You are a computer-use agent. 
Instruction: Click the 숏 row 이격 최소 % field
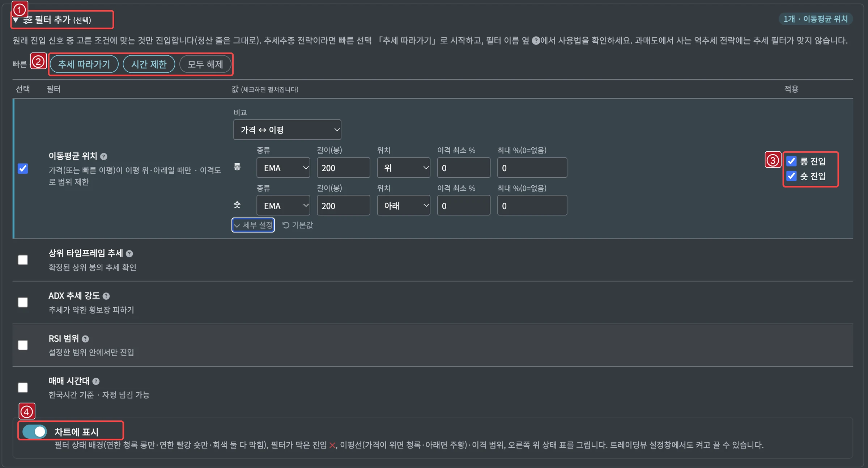[464, 206]
